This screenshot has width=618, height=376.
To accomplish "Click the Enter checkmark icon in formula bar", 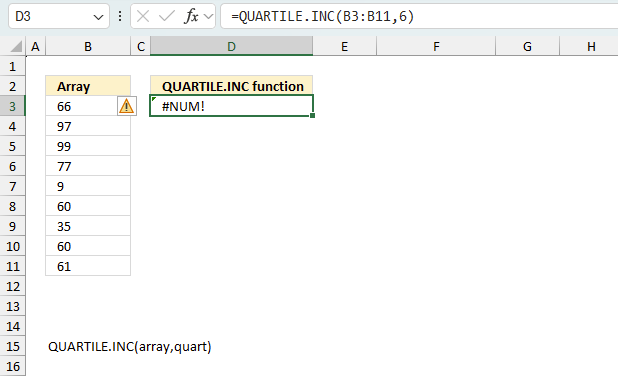I will pos(166,17).
